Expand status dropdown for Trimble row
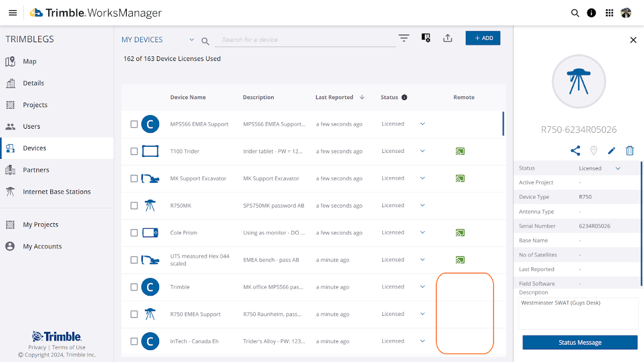Screen dimensions: 644x362 pyautogui.click(x=423, y=287)
